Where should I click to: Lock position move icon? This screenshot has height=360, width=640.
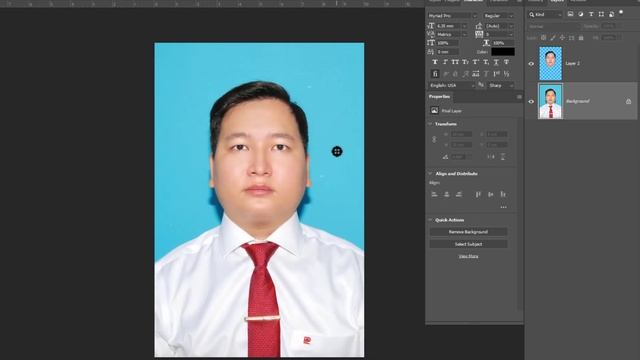coord(562,38)
